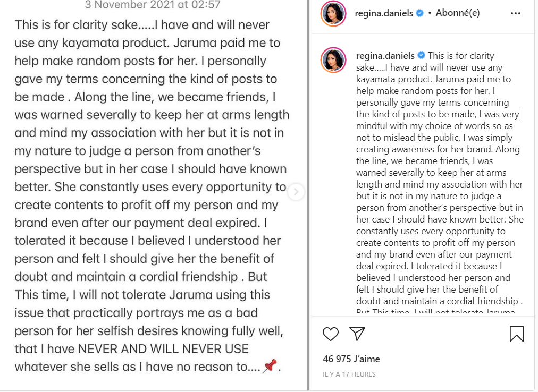The height and width of the screenshot is (392, 538).
Task: Open profile picture in post header
Action: (333, 14)
